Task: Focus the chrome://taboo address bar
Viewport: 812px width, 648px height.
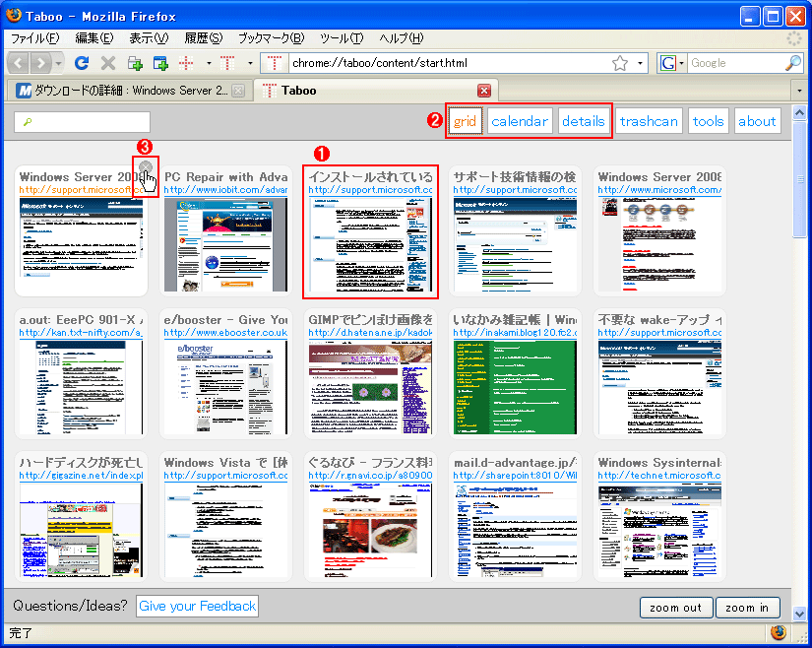Action: click(448, 63)
